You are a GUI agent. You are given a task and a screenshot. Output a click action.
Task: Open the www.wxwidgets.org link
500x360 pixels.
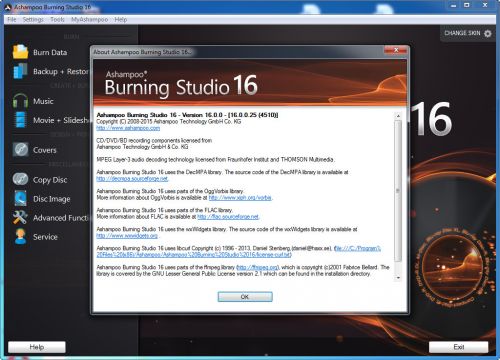click(x=127, y=236)
